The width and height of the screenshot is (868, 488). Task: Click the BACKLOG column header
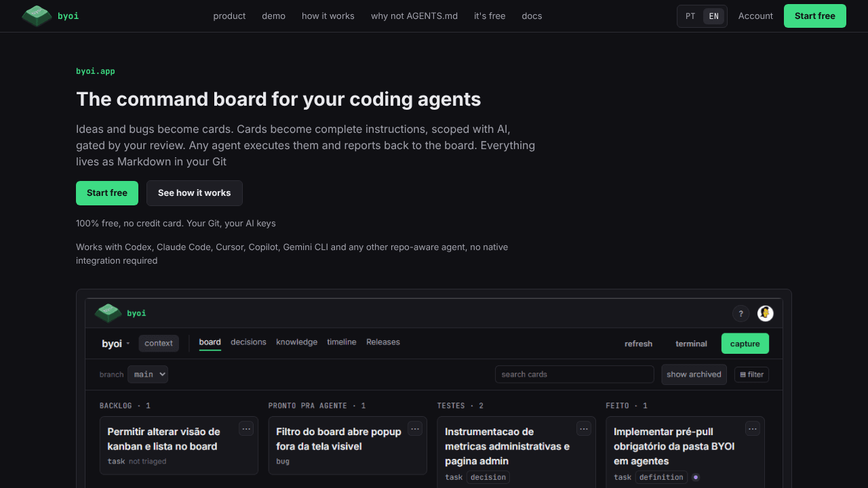coord(125,405)
